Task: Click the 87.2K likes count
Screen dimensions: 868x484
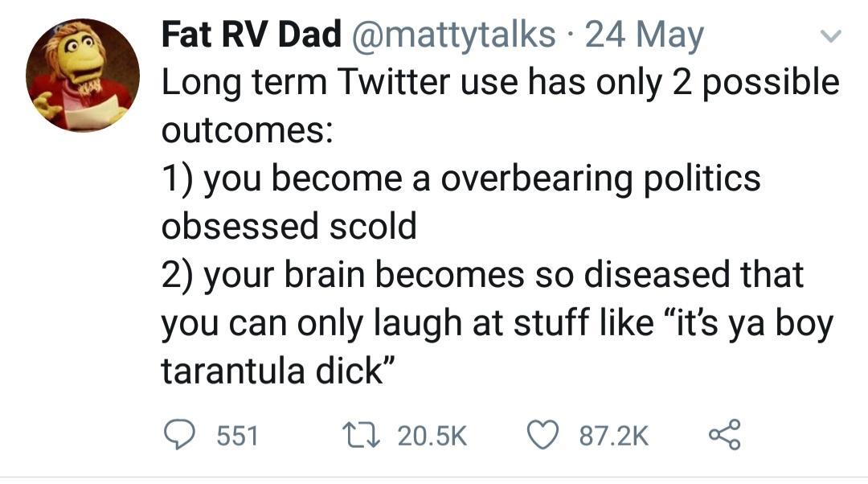Action: coord(613,435)
